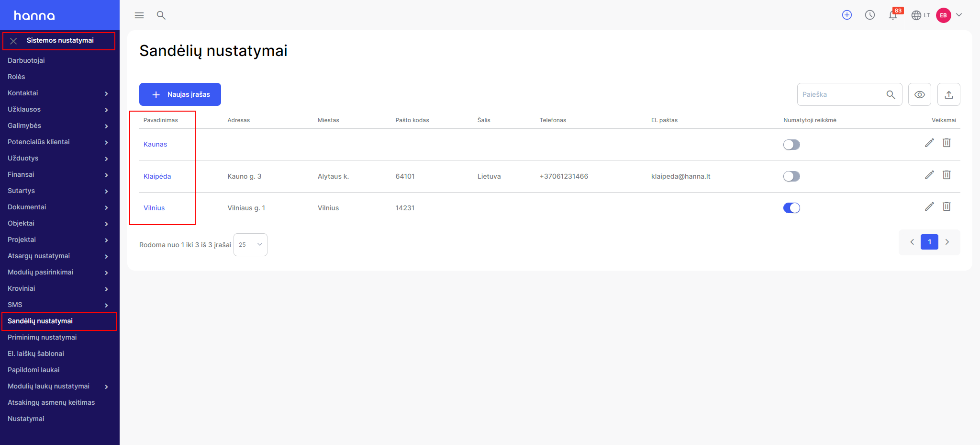
Task: Open the Vilnius warehouse link
Action: [x=154, y=208]
